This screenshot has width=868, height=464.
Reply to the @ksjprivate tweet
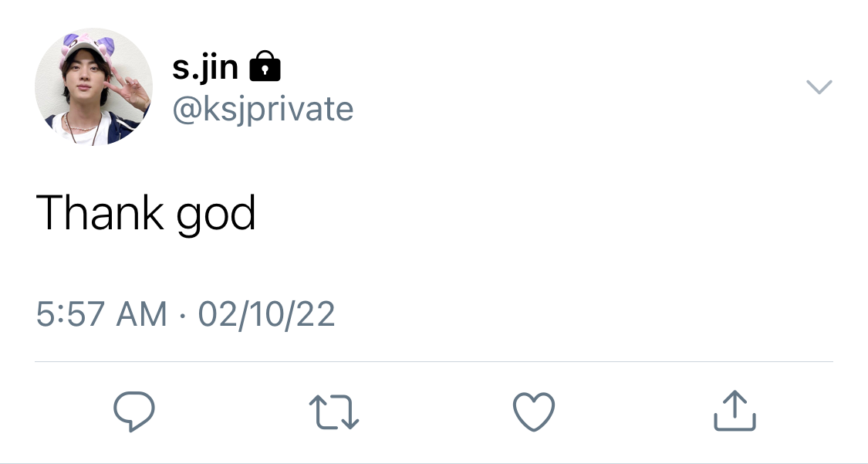click(134, 411)
